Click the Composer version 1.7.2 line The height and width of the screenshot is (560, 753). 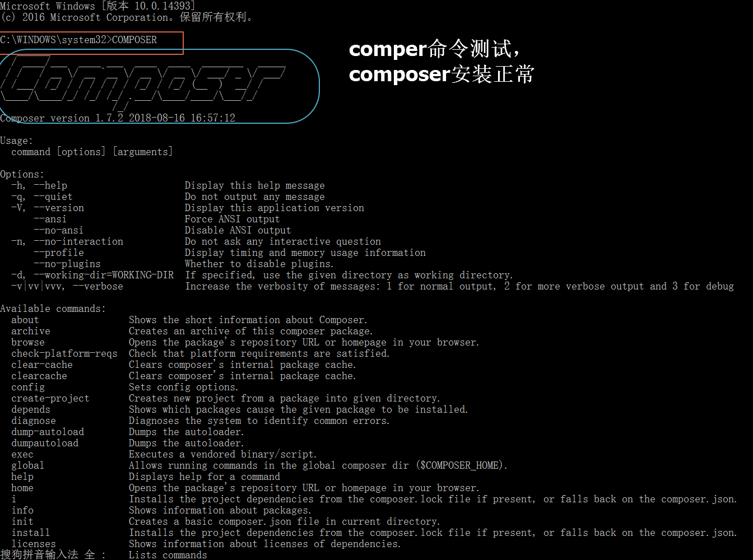pos(118,118)
